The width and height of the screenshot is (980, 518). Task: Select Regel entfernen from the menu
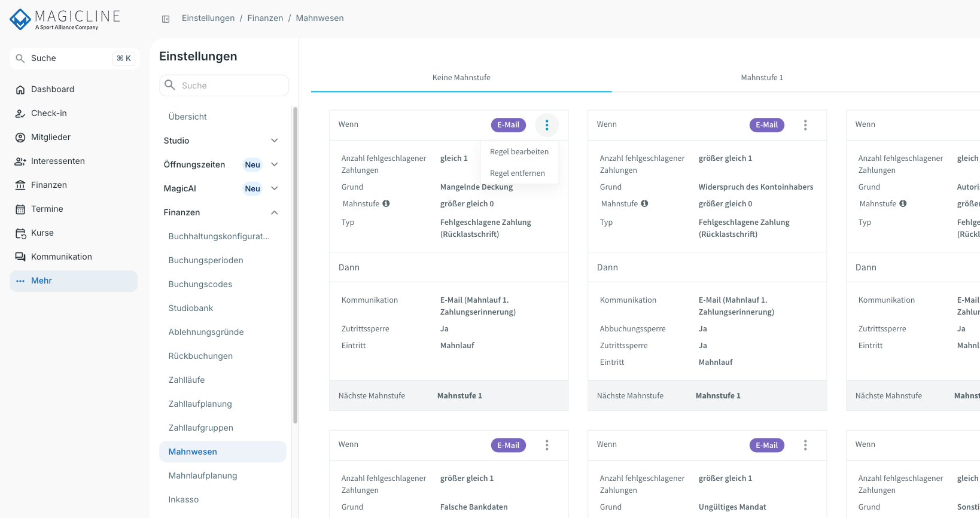click(519, 173)
